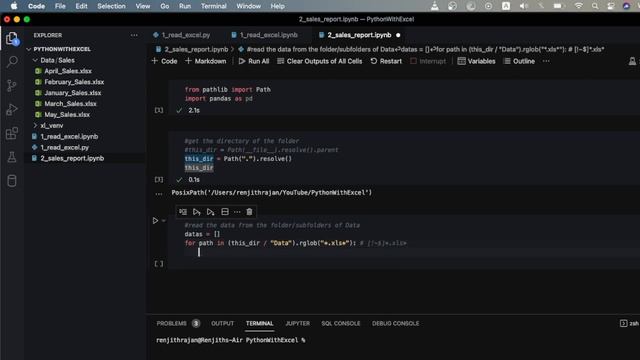Open the Explorer view in activity bar

pyautogui.click(x=12, y=39)
